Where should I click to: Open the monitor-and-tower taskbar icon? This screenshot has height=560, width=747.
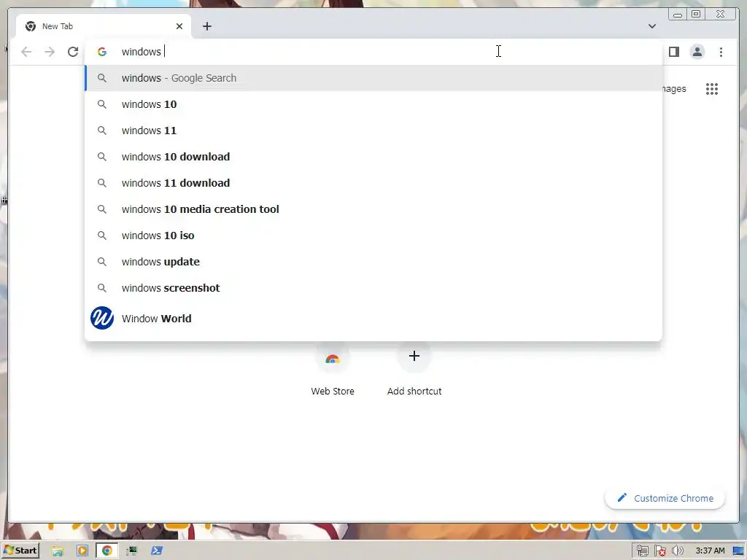tap(132, 551)
